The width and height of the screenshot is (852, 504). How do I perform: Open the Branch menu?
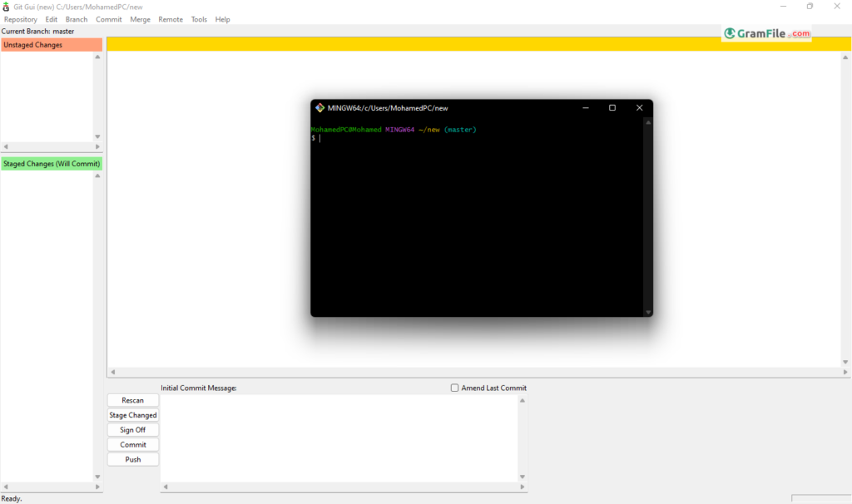tap(76, 18)
